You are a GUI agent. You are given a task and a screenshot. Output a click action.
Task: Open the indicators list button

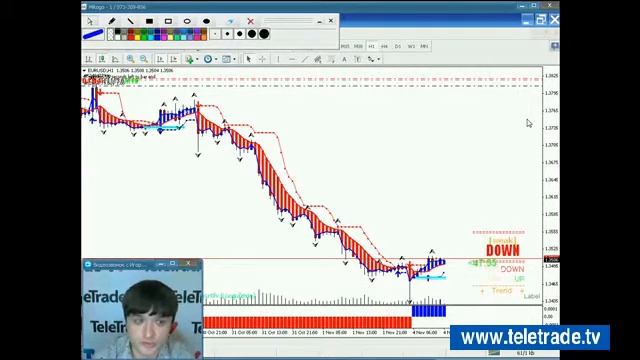tap(189, 59)
